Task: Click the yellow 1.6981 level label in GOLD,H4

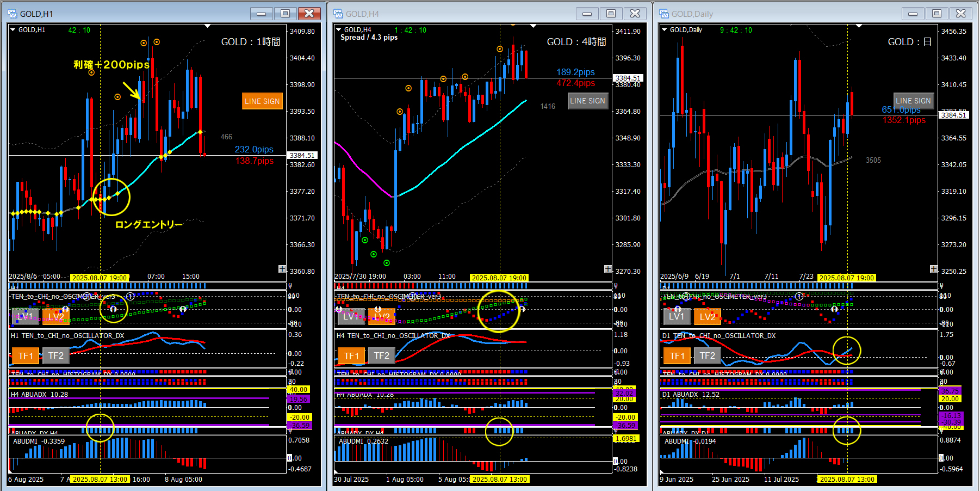Action: (x=625, y=439)
